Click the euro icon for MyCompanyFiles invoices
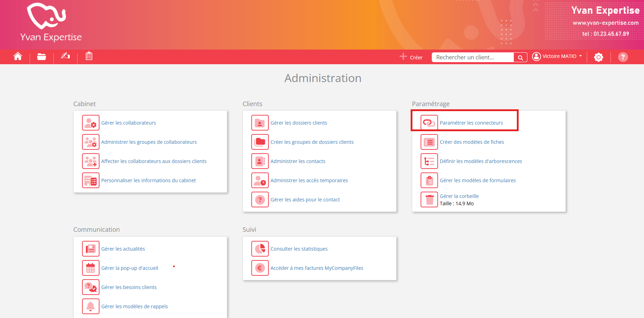644x318 pixels. [260, 268]
